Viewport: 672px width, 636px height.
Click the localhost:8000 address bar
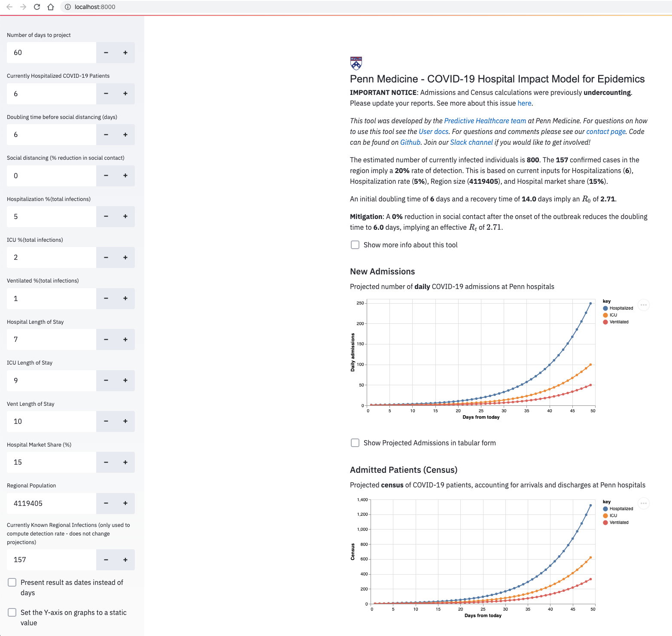pyautogui.click(x=365, y=7)
